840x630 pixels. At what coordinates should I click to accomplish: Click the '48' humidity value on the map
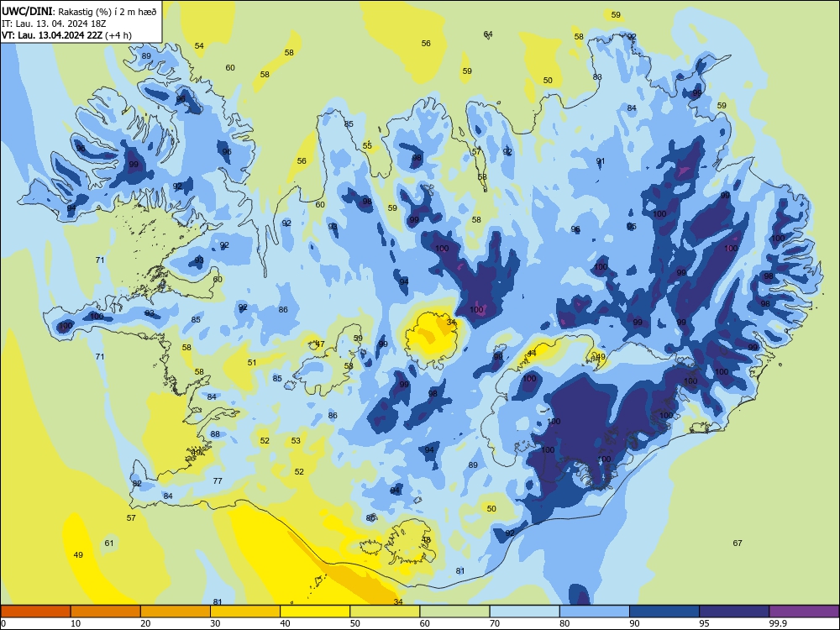427,539
